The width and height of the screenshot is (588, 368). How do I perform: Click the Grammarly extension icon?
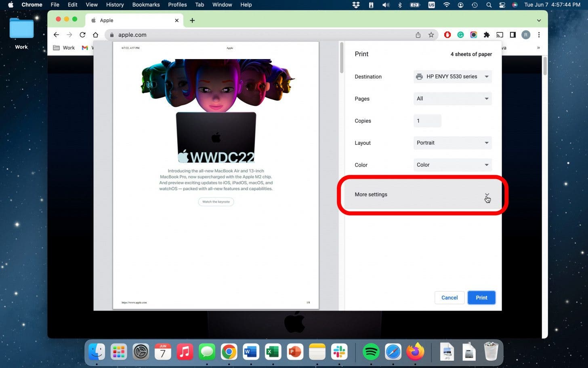click(460, 35)
